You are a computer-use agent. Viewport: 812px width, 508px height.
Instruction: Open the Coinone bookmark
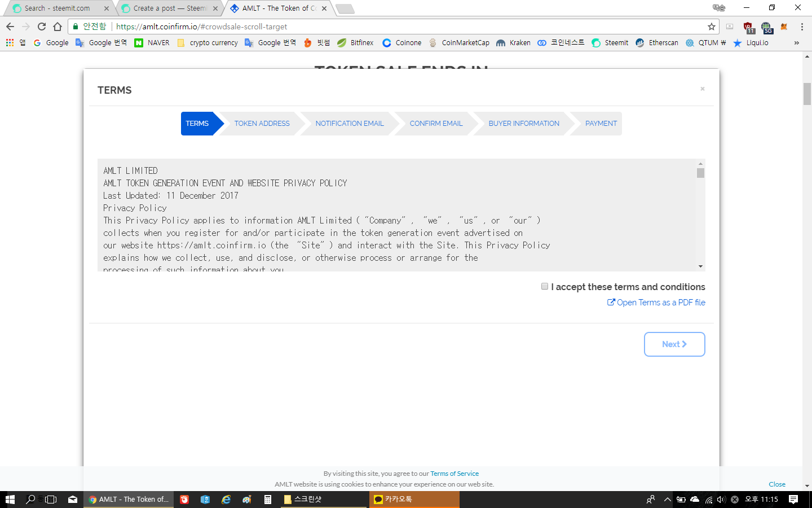pyautogui.click(x=401, y=42)
